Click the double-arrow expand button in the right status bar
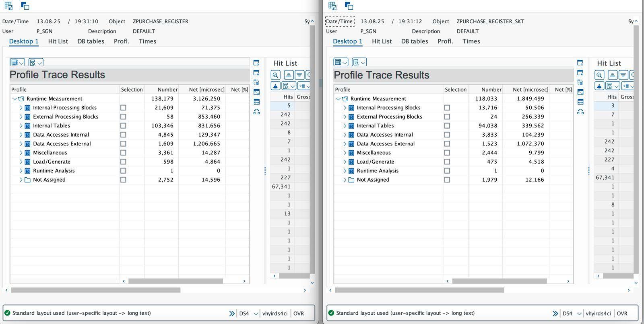The height and width of the screenshot is (324, 644). (x=555, y=314)
